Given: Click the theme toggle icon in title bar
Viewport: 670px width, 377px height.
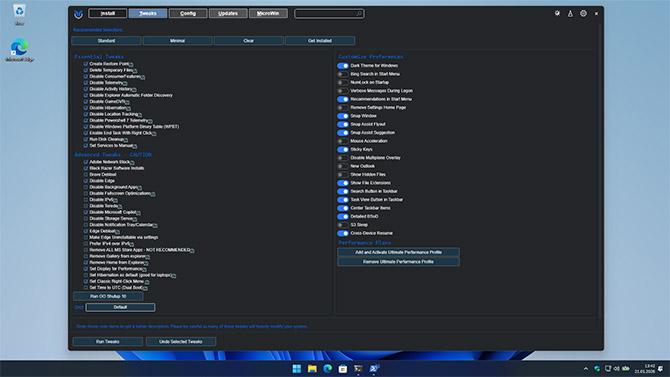Looking at the screenshot, I should (557, 14).
